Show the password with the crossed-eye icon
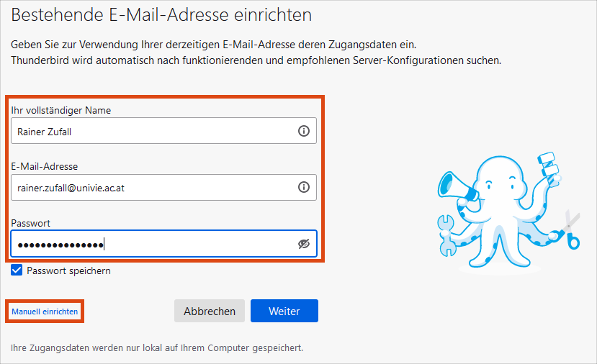The height and width of the screenshot is (364, 597). pyautogui.click(x=303, y=244)
